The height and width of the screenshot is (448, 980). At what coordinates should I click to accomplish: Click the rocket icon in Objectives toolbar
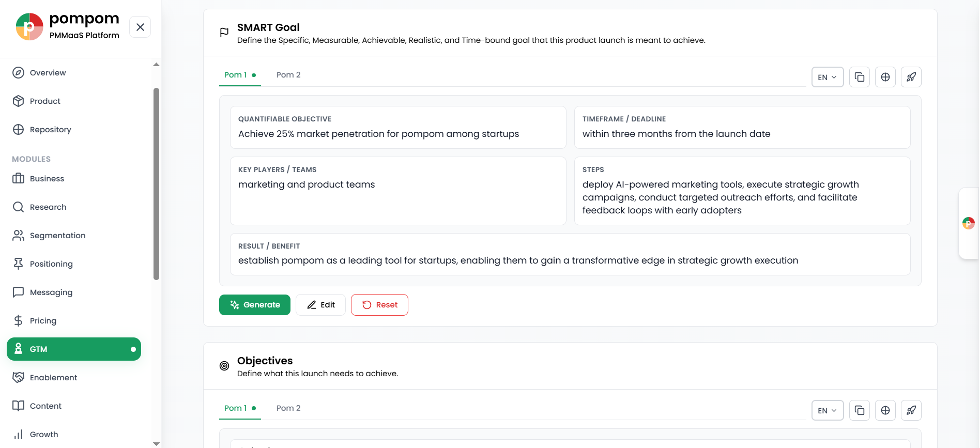(911, 410)
